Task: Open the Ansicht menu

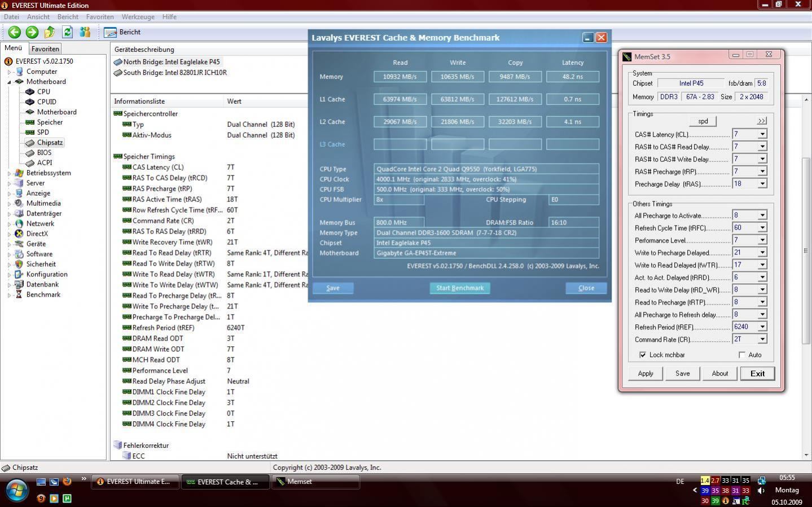Action: point(38,17)
